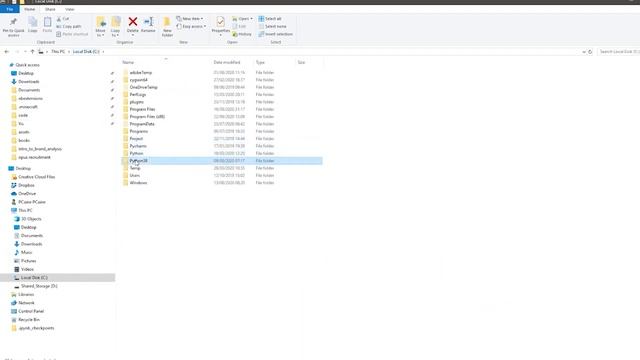Sort by the Date modified column header
This screenshot has width=640, height=360.
(227, 62)
